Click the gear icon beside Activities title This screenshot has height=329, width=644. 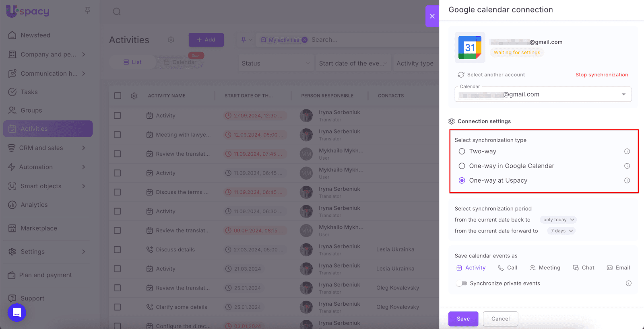(x=171, y=40)
